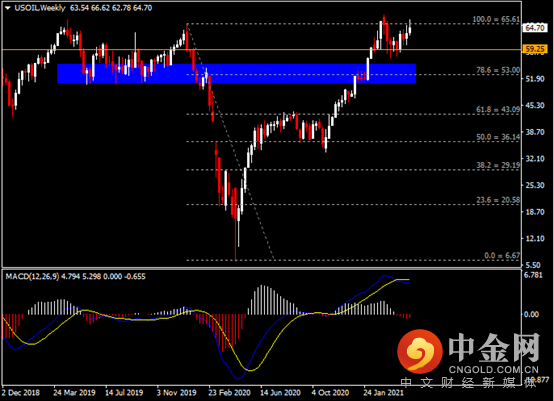554x401 pixels.
Task: Pick the 61.8 = 43.09 Fibonacci level
Action: coord(498,110)
